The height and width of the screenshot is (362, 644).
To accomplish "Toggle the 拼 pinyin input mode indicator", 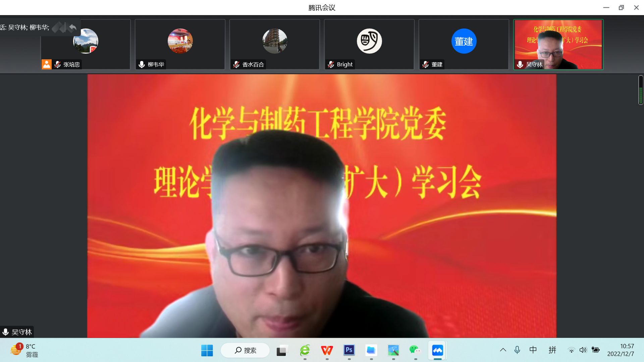I will point(552,350).
